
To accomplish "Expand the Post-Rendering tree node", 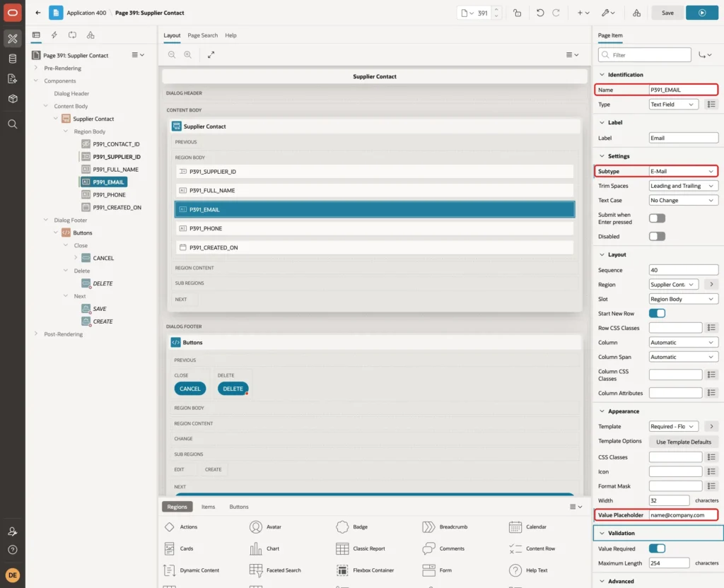I will click(x=36, y=334).
